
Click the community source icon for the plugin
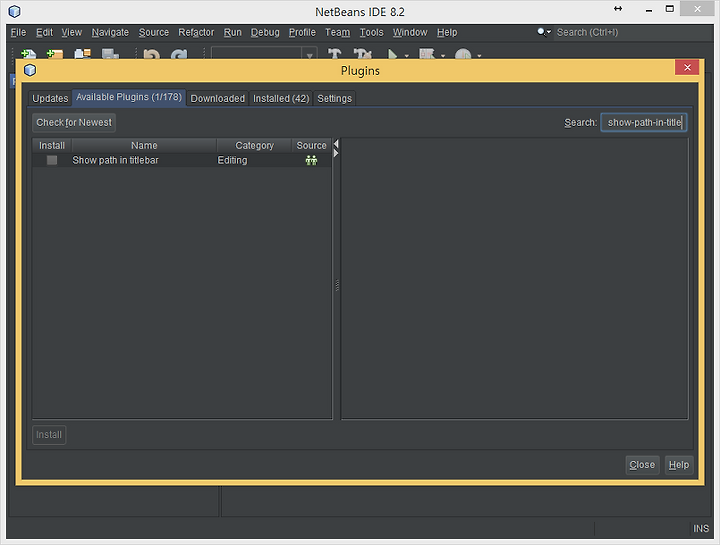311,160
